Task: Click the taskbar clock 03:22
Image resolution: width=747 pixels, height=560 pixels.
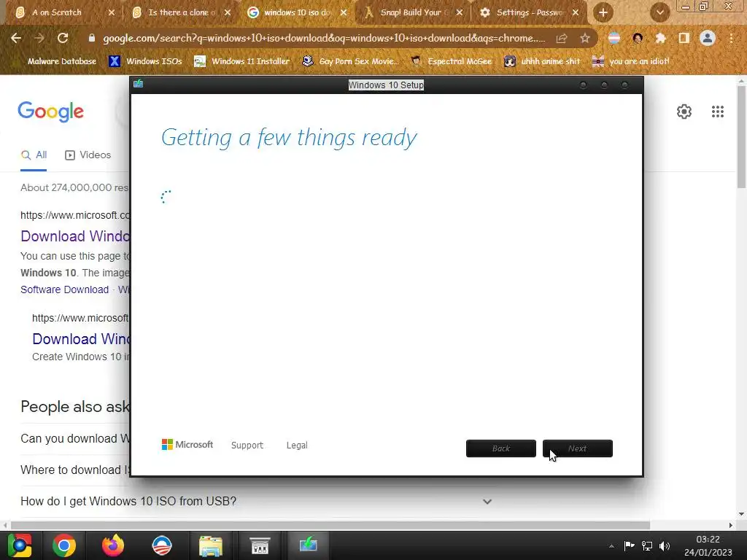Action: pyautogui.click(x=708, y=540)
